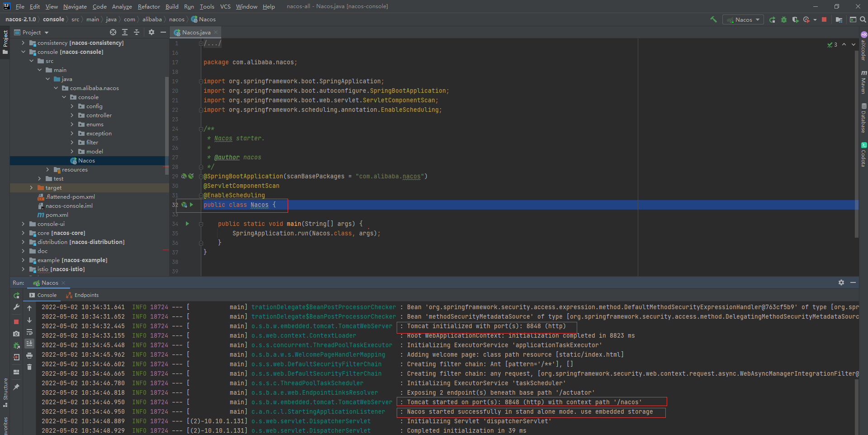The image size is (868, 435).
Task: Toggle Project tool window side tab
Action: click(x=5, y=42)
